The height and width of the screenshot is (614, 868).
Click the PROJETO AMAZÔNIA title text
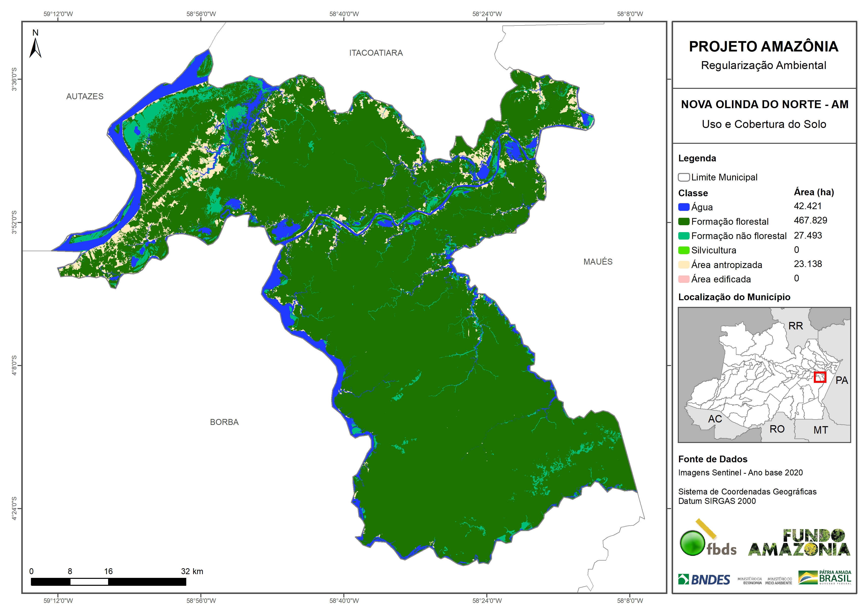pyautogui.click(x=764, y=47)
